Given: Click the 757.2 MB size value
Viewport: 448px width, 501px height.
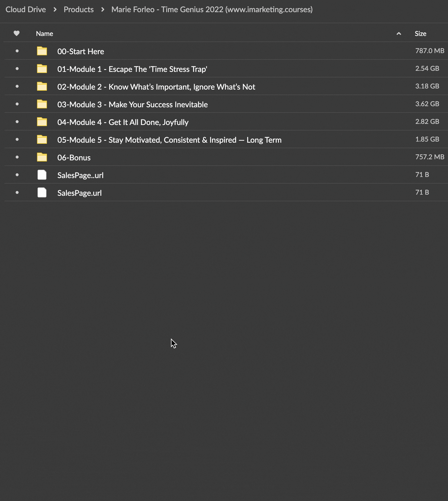Looking at the screenshot, I should pyautogui.click(x=430, y=157).
